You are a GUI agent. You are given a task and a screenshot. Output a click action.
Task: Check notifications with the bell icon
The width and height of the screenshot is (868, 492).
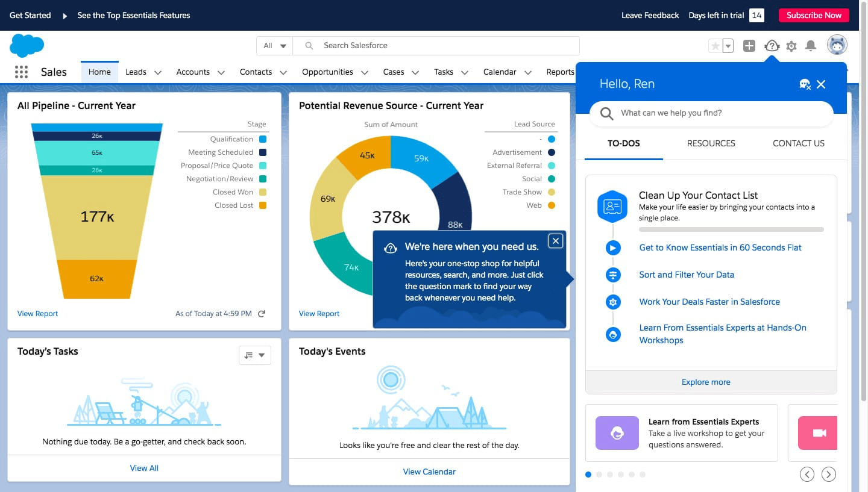click(x=811, y=45)
